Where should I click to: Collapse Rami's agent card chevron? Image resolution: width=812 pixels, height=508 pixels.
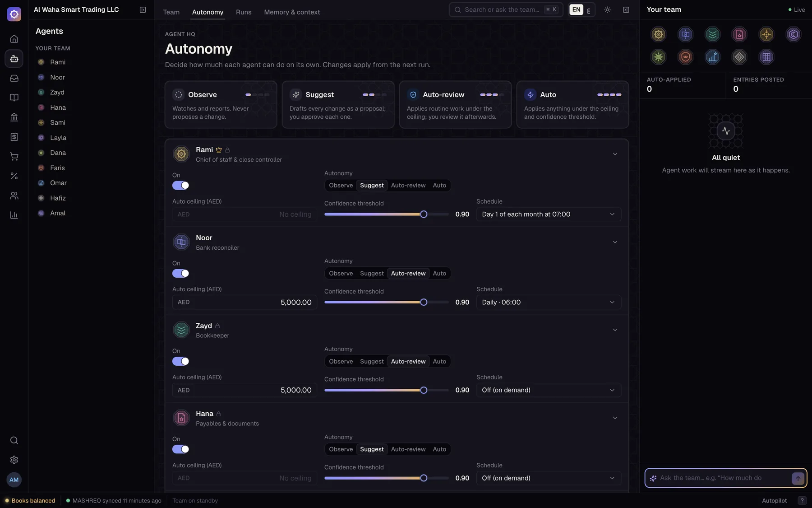click(x=615, y=154)
